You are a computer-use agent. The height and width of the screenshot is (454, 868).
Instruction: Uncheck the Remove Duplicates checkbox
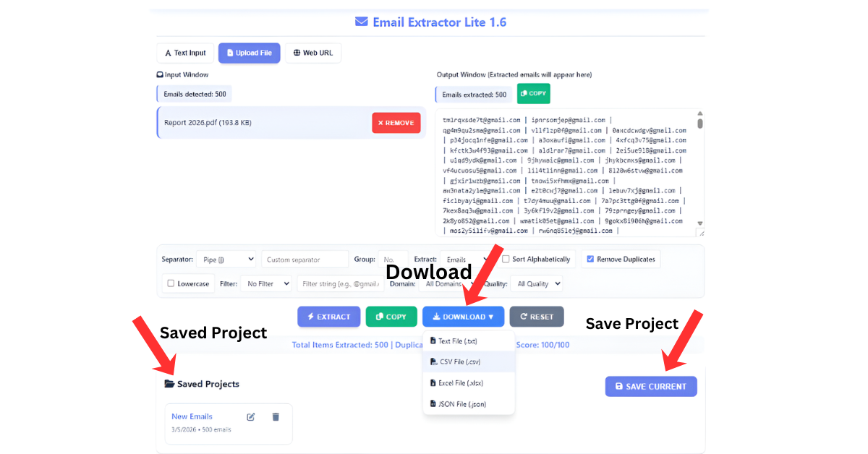tap(590, 259)
